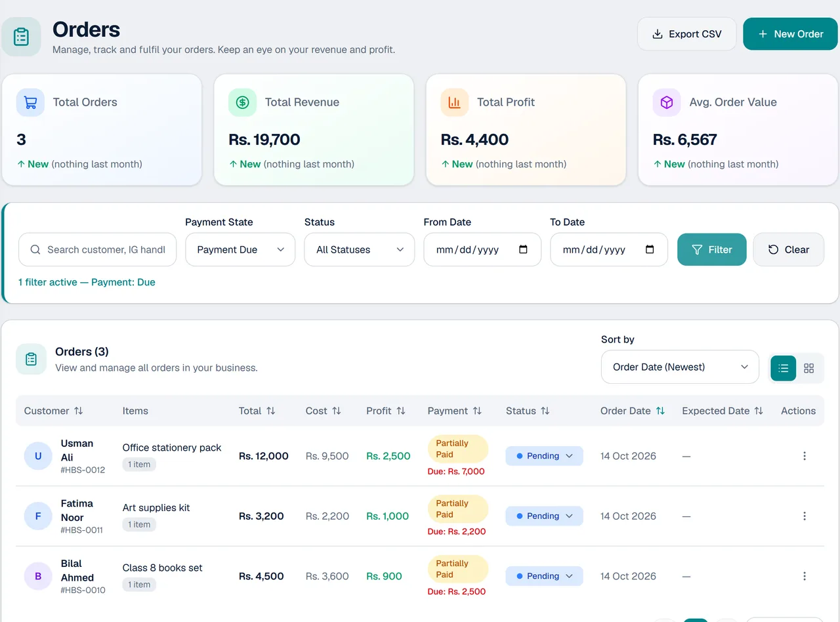Click Usman Ali's avatar with letter U
This screenshot has height=622, width=840.
pyautogui.click(x=38, y=456)
